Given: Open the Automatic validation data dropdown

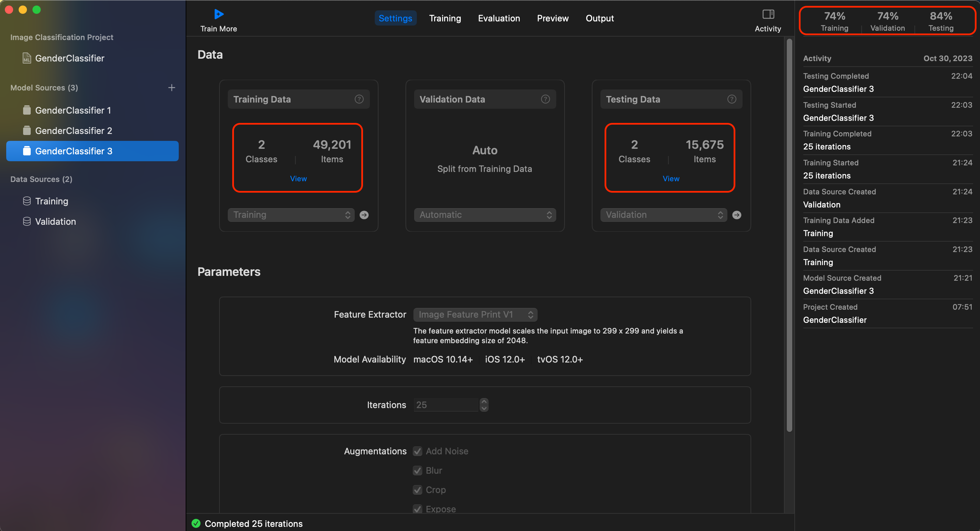Looking at the screenshot, I should (485, 215).
